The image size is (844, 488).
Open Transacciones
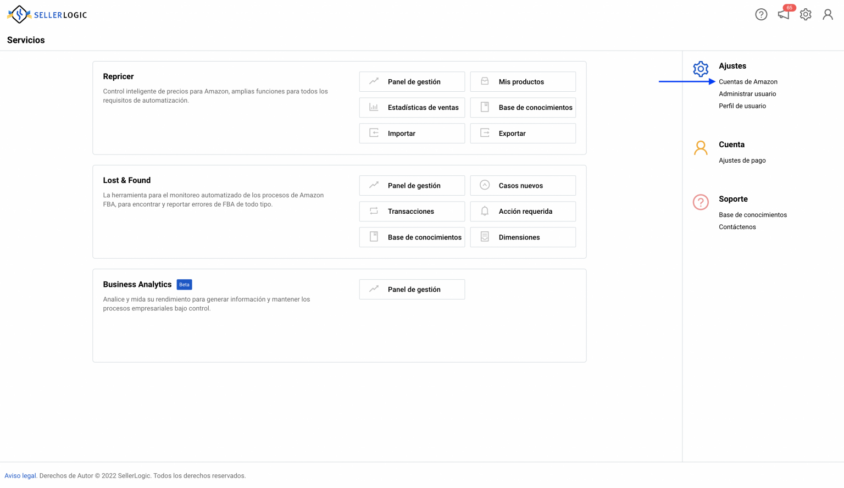click(x=412, y=211)
